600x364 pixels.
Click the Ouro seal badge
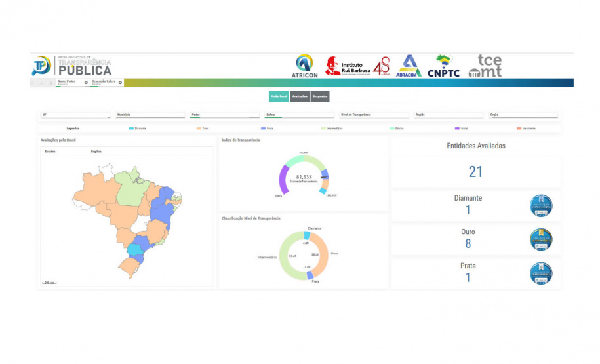click(541, 239)
